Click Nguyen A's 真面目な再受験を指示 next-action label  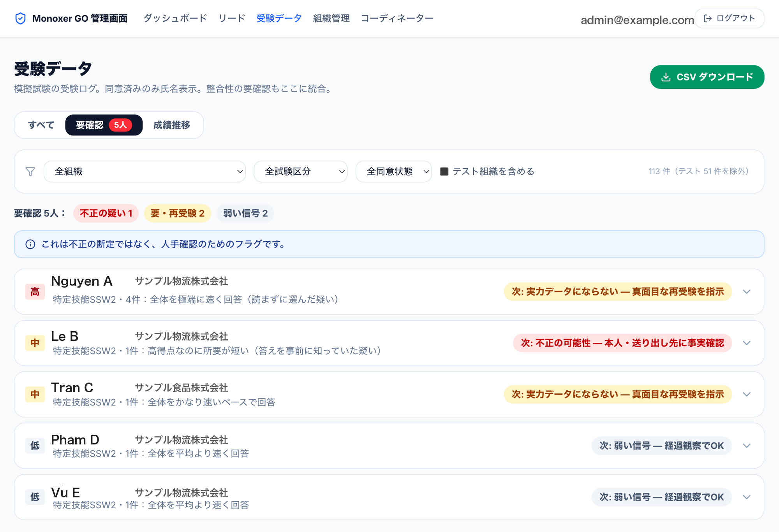coord(618,291)
